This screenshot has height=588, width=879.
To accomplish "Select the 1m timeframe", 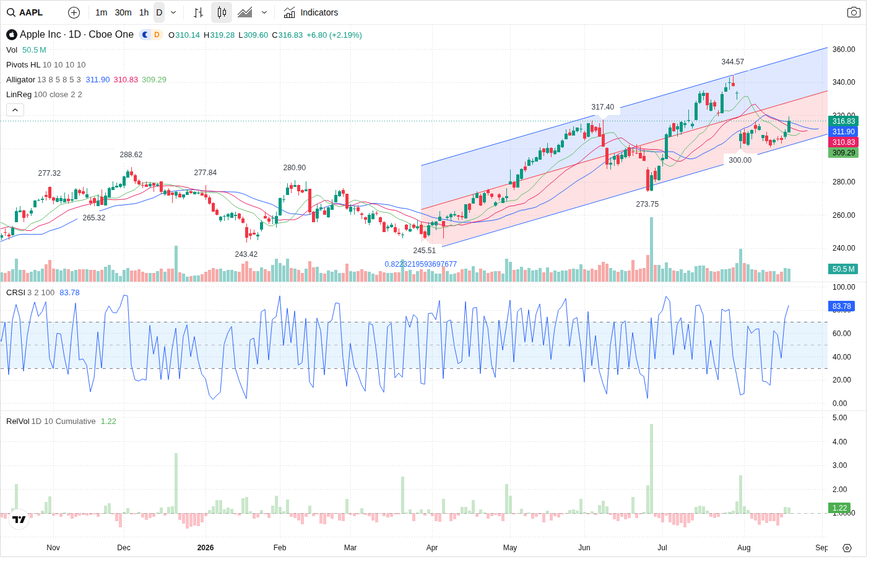I will click(x=102, y=12).
